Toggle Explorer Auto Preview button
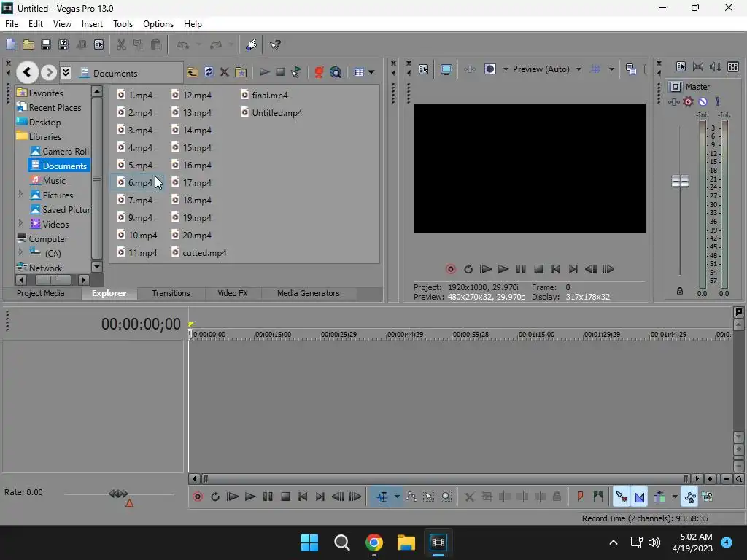 click(296, 72)
